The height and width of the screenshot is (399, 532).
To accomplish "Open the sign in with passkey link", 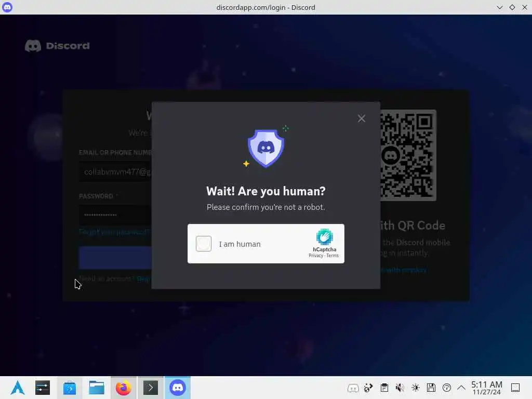I will coord(403,270).
